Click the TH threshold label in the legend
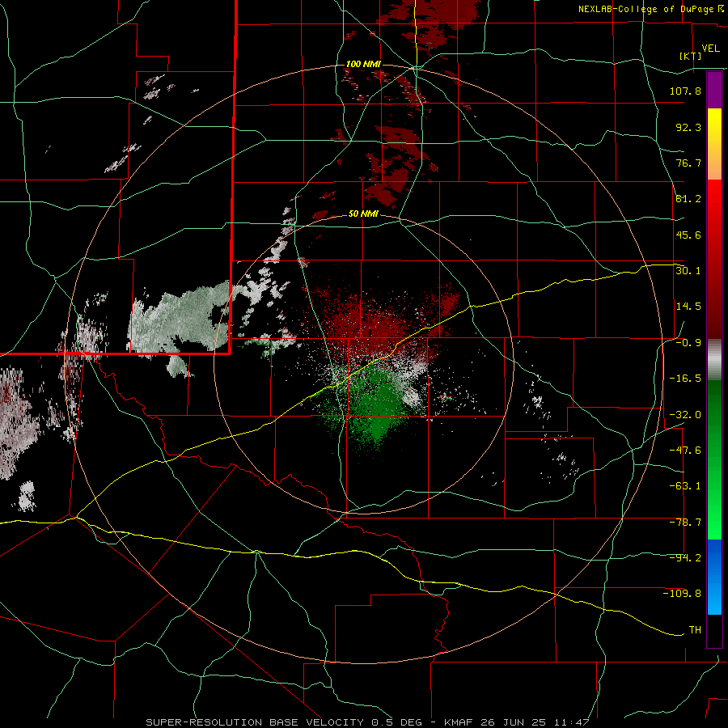This screenshot has height=728, width=728. [x=695, y=629]
